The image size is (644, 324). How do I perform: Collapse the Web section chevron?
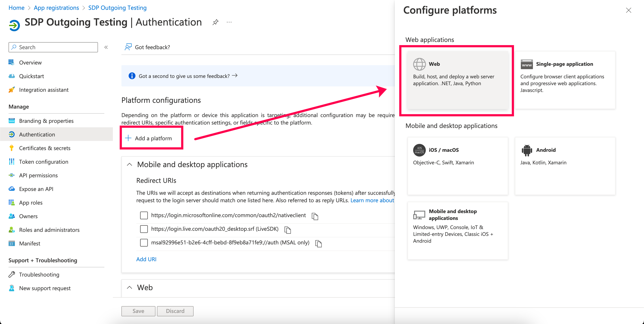pyautogui.click(x=129, y=288)
